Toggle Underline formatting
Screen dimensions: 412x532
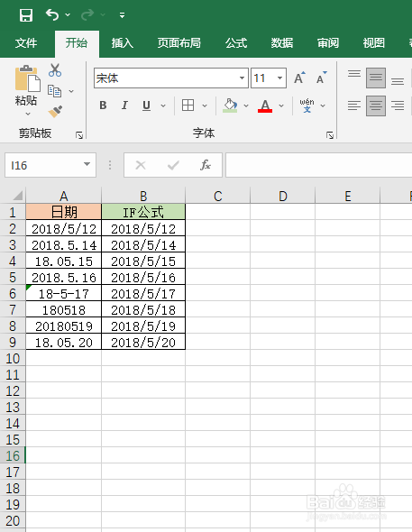point(146,105)
